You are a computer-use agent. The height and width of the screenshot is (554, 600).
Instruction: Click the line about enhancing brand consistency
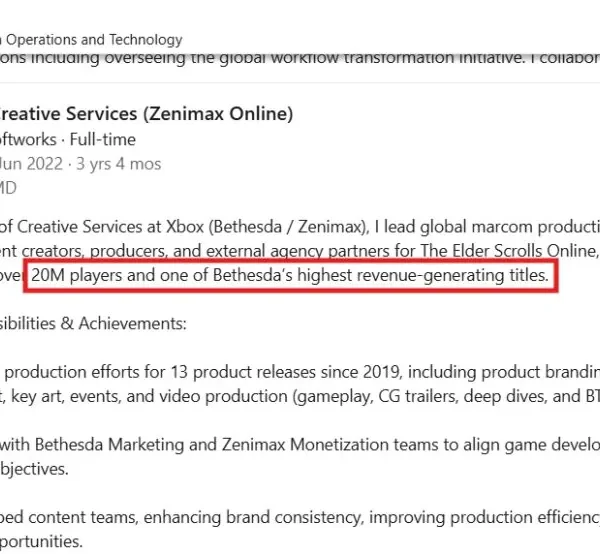[x=300, y=517]
